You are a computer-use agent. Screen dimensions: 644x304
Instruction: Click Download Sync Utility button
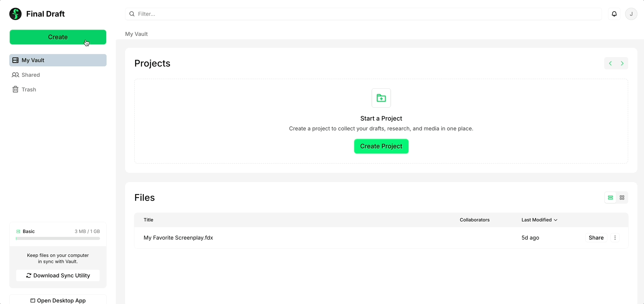58,275
